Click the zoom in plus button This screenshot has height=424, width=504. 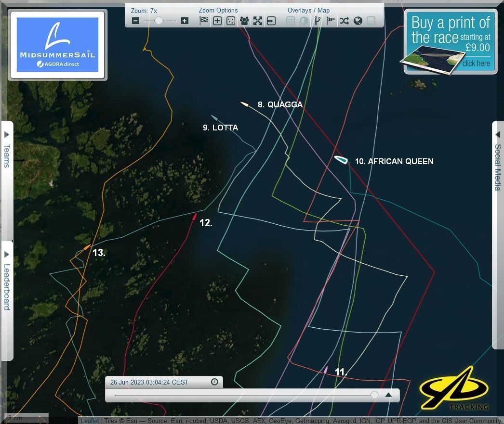(185, 21)
